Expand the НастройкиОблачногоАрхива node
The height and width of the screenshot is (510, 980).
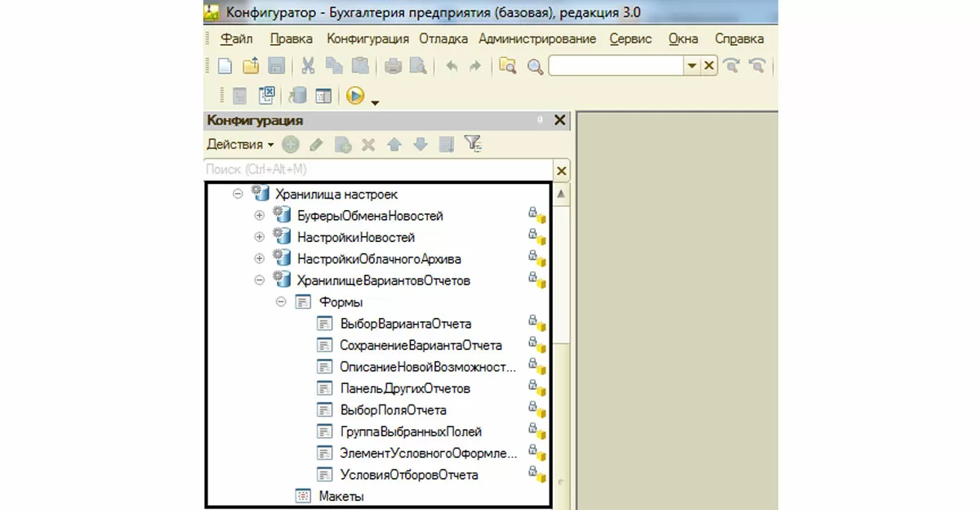[260, 259]
